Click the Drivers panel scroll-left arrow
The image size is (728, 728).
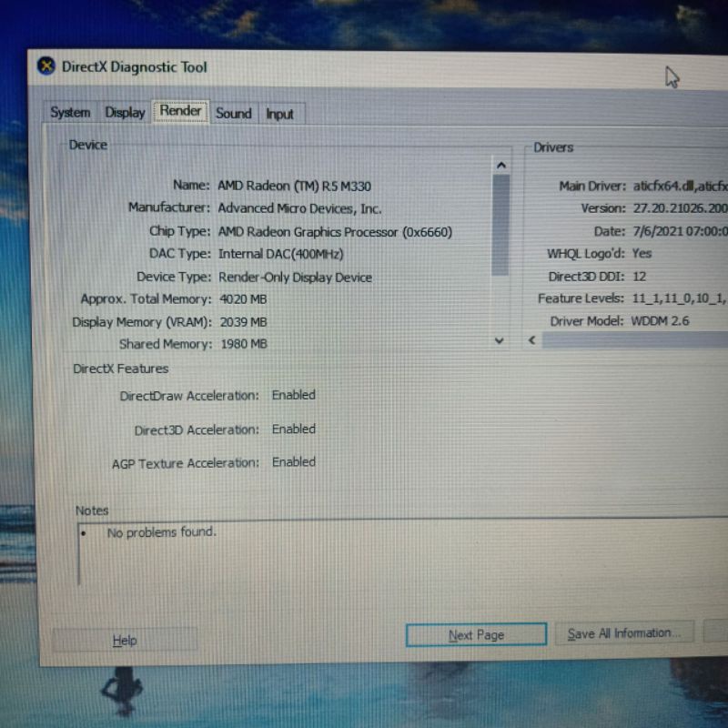[531, 340]
